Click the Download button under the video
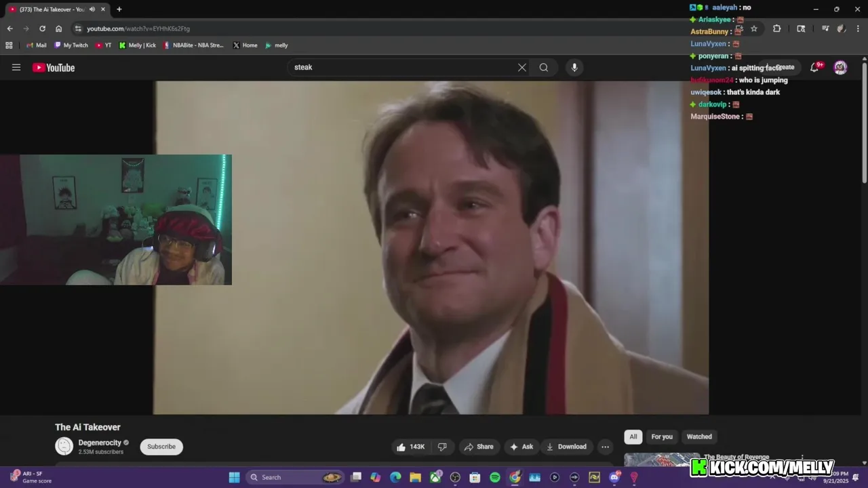This screenshot has width=868, height=488. click(567, 447)
